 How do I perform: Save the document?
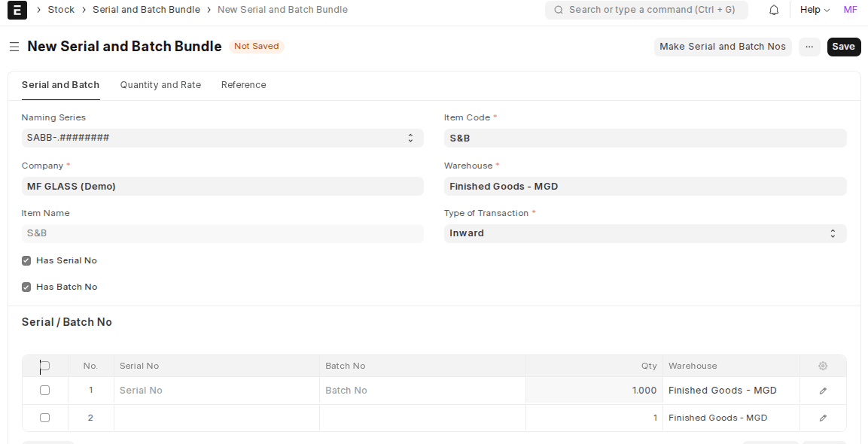[x=844, y=47]
